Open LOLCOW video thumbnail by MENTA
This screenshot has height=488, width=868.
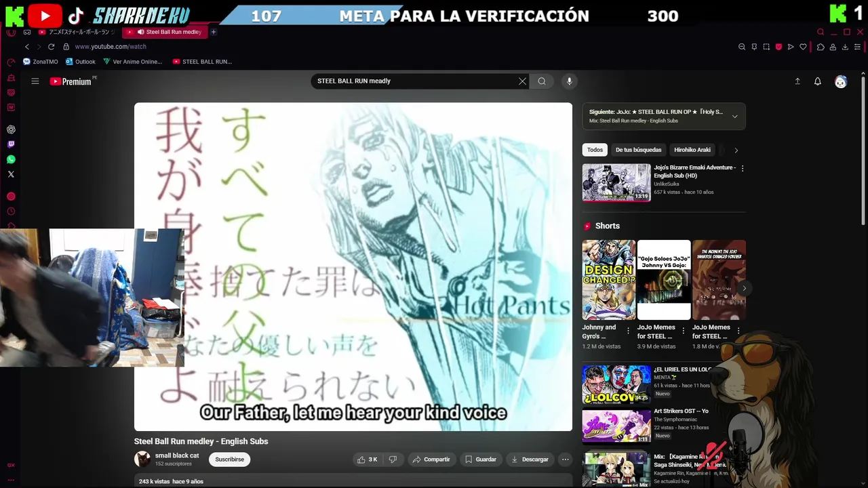coord(616,384)
